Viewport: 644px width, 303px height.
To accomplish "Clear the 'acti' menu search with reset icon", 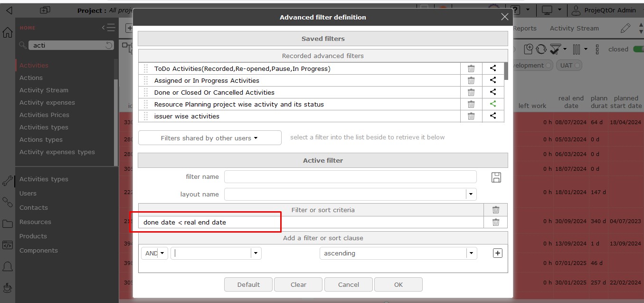I will (x=109, y=45).
